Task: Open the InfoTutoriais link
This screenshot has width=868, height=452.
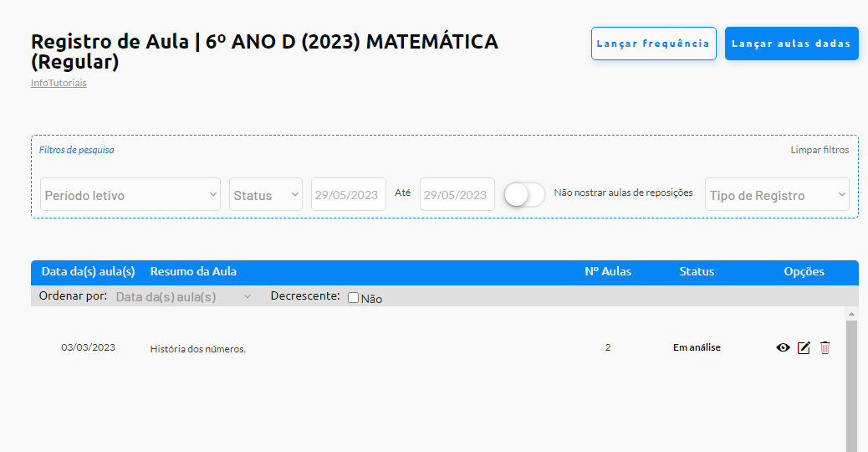Action: pos(59,83)
